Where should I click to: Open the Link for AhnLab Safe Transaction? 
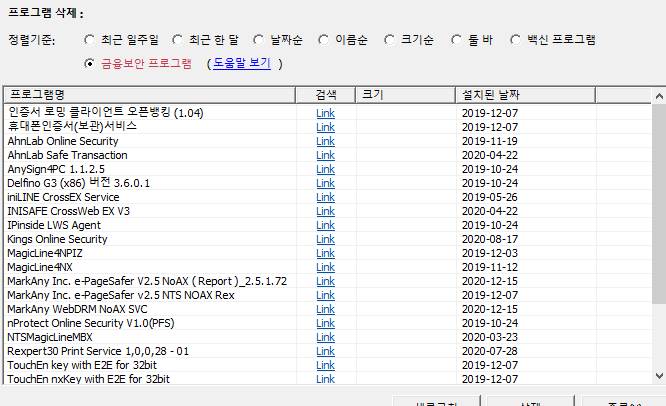click(x=325, y=155)
